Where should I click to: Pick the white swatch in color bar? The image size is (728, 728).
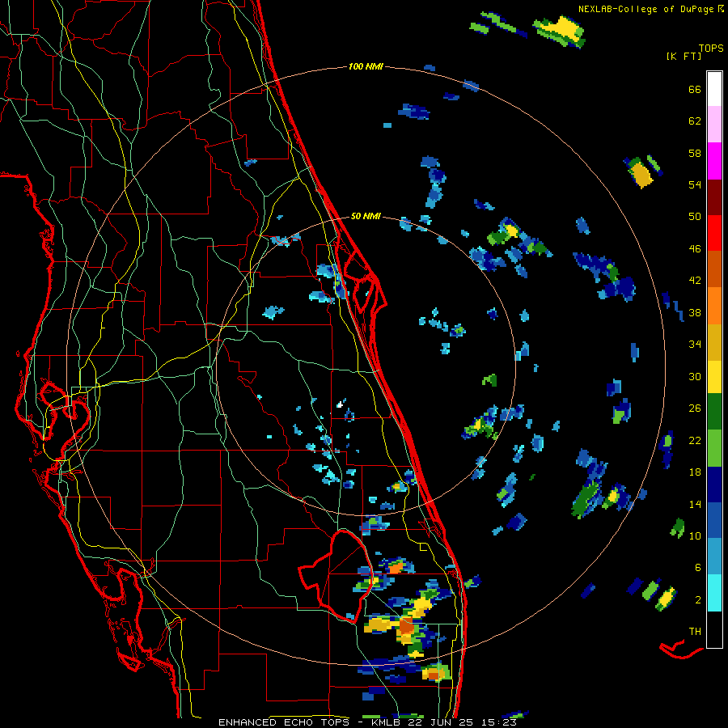click(714, 89)
